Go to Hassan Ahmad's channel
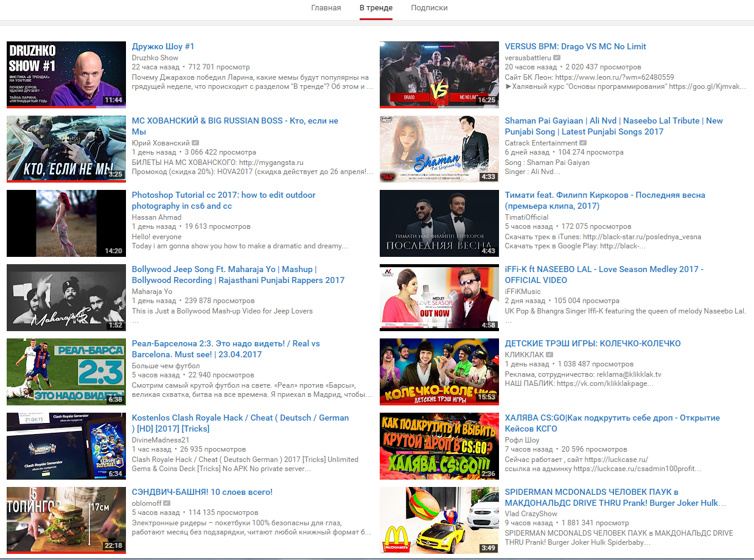The image size is (754, 560). (156, 217)
